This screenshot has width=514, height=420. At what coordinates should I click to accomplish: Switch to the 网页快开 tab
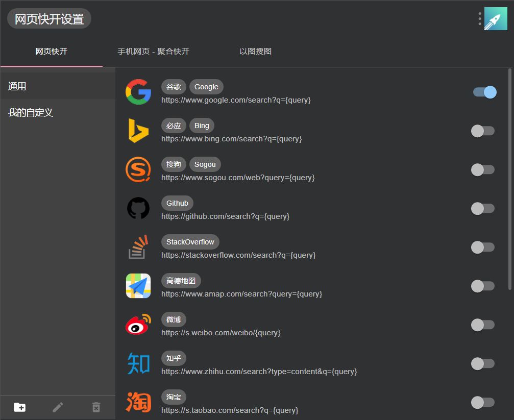point(52,52)
